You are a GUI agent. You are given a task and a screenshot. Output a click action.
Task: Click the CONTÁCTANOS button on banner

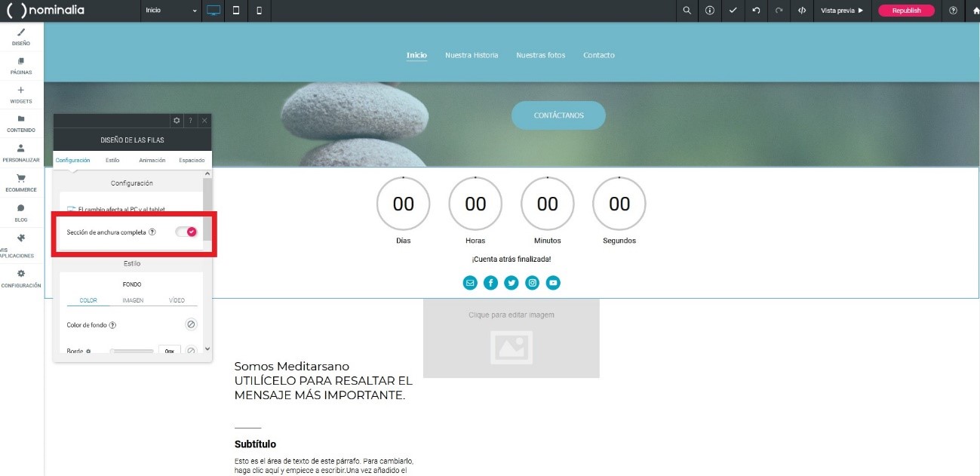(558, 115)
